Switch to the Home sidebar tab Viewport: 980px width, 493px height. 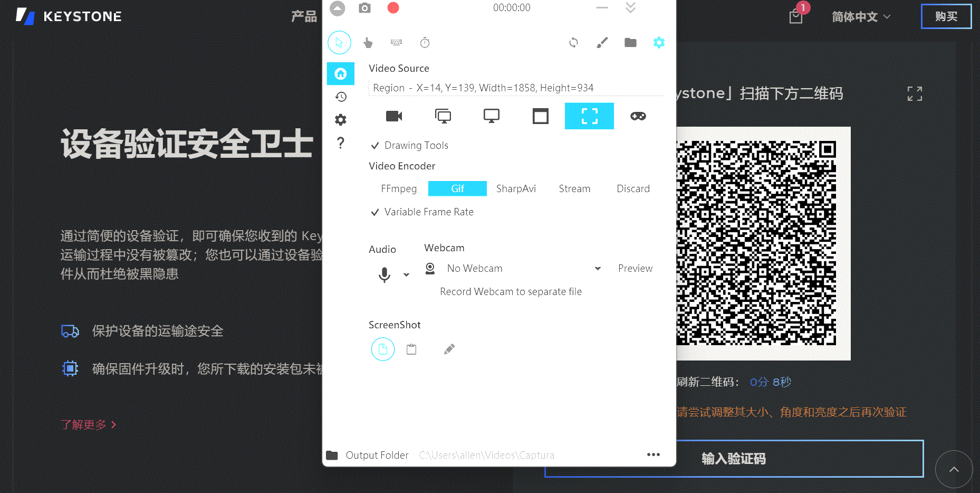tap(341, 73)
